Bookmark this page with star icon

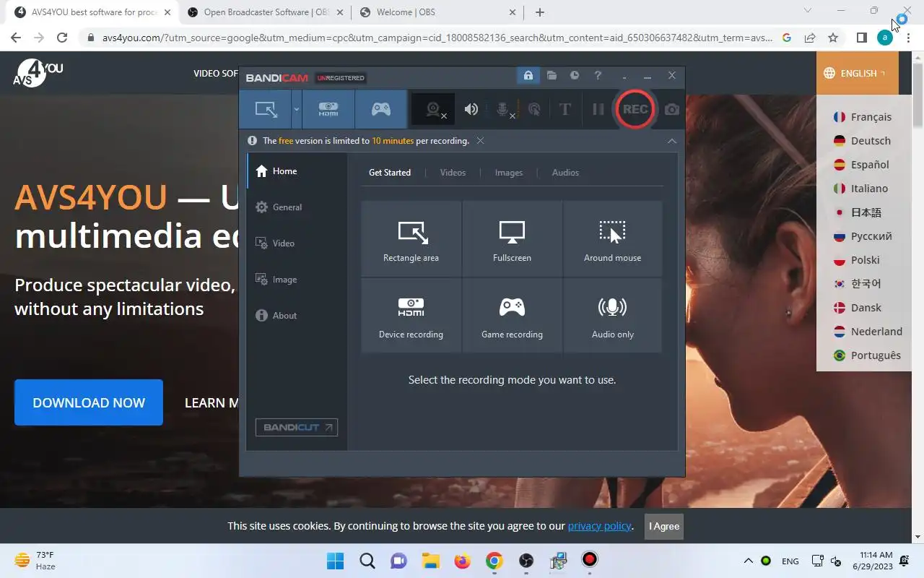point(833,38)
